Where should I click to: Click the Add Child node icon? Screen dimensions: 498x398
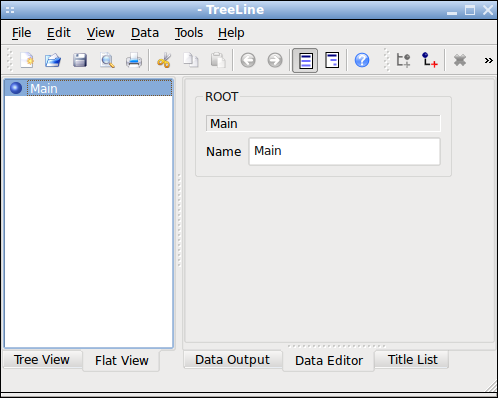click(x=429, y=60)
